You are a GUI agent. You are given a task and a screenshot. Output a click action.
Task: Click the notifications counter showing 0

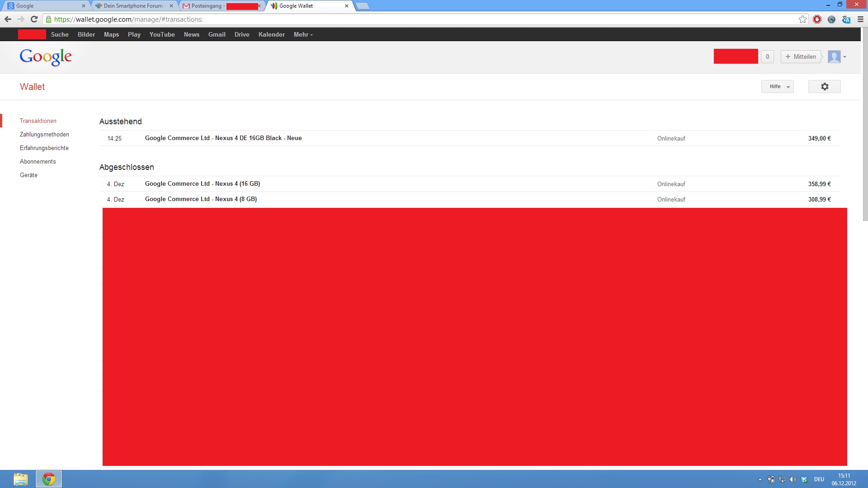767,56
